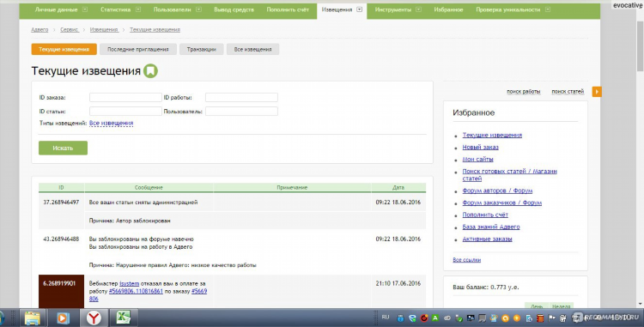Open Excel from the taskbar
Viewport: 644px width, 327px height.
pos(123,318)
